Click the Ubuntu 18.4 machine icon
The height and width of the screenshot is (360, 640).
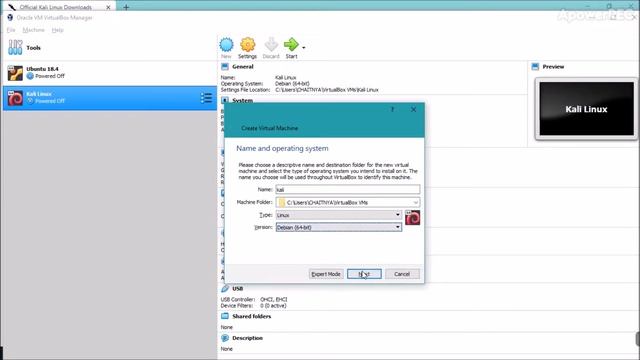coord(15,73)
